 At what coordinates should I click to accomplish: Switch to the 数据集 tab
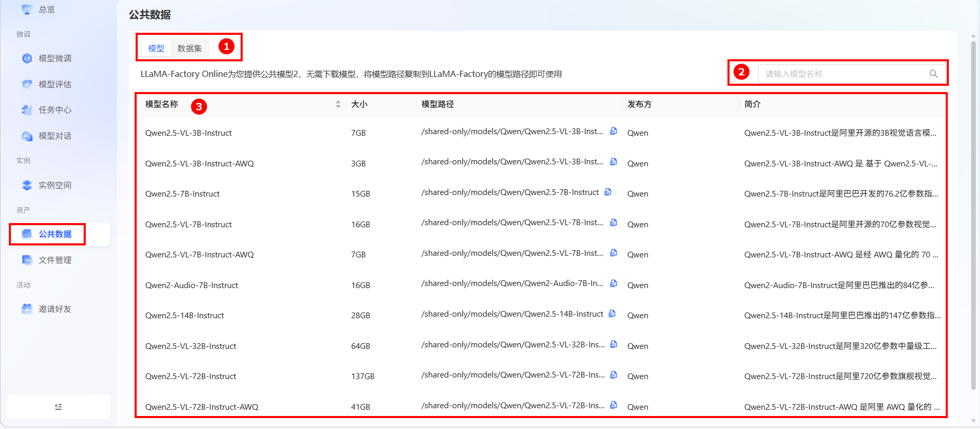click(189, 48)
